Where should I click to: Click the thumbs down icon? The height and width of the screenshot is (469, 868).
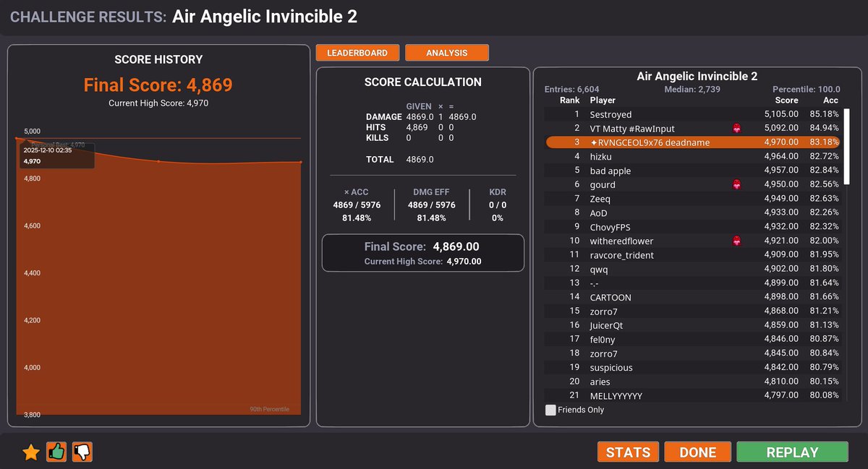tap(82, 452)
